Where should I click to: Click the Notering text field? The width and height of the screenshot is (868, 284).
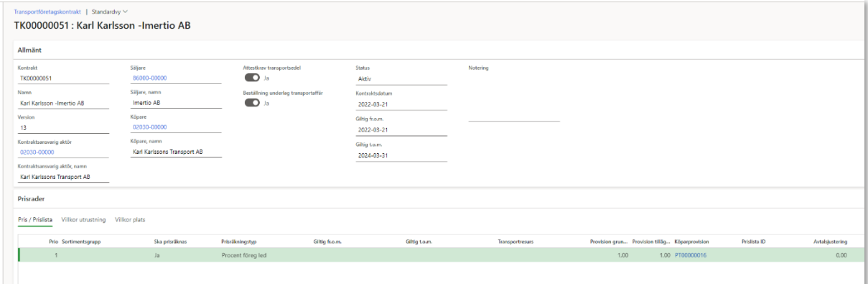pyautogui.click(x=514, y=97)
